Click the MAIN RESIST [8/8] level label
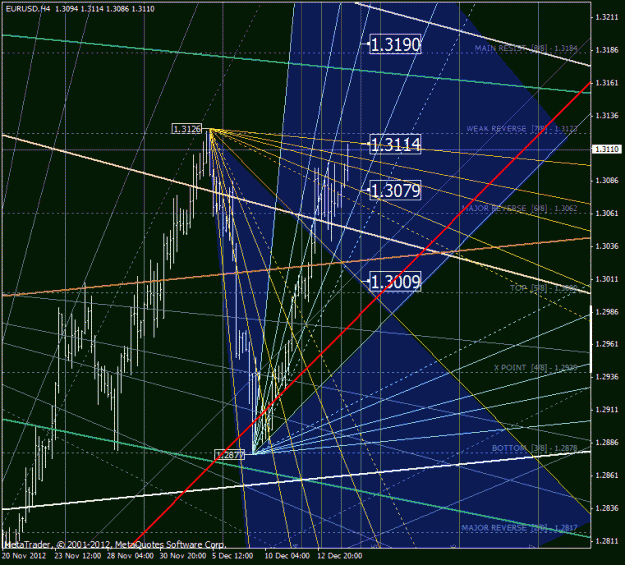This screenshot has width=625, height=565. point(526,48)
